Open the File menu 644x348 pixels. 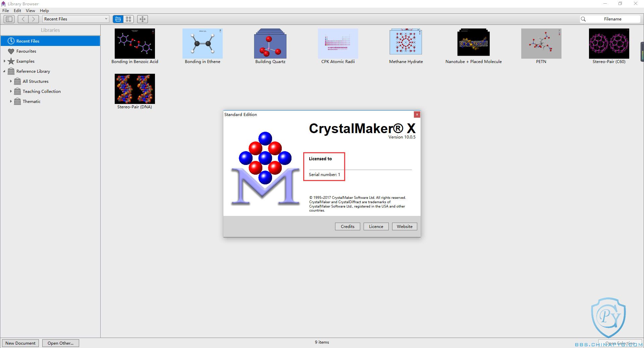click(6, 11)
